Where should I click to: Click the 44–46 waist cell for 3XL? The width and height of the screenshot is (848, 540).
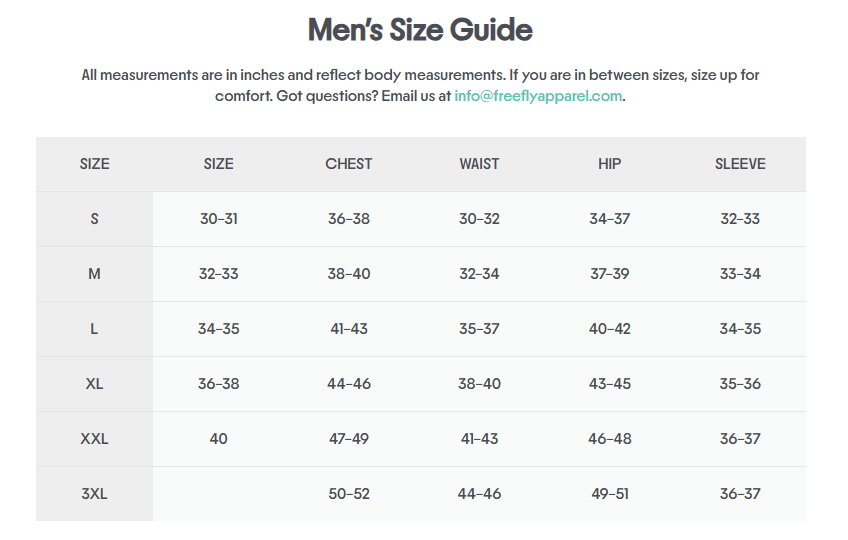(479, 494)
